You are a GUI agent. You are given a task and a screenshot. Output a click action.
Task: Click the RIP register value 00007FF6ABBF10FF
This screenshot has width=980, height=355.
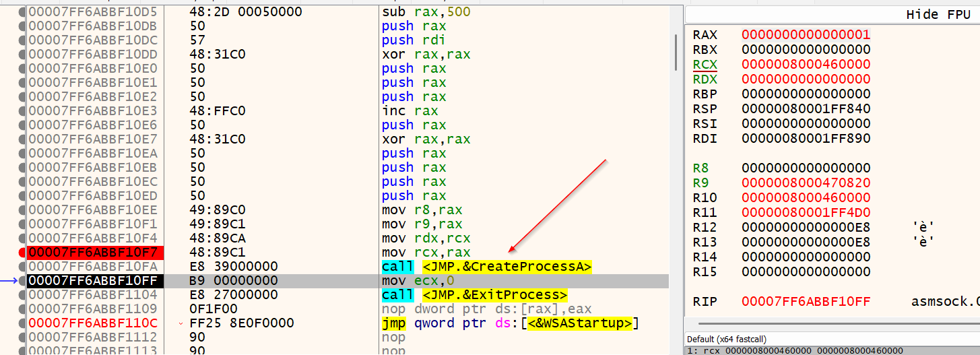(x=806, y=302)
